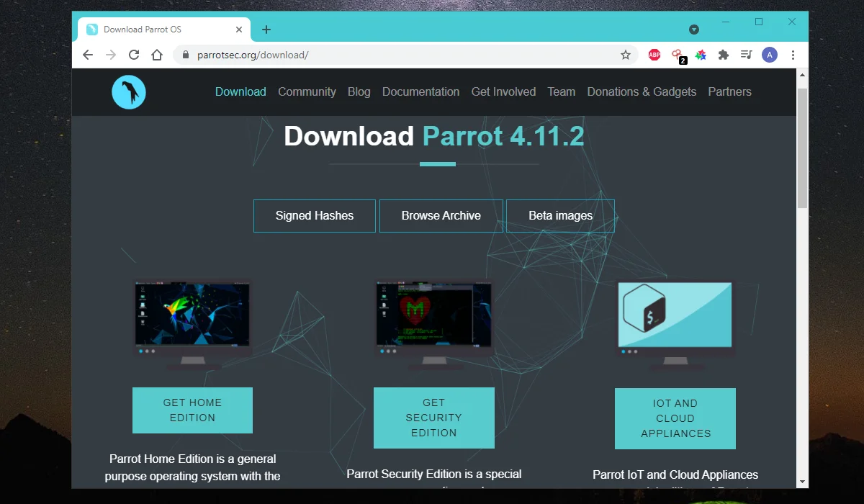Open the Team nav item

(x=561, y=91)
